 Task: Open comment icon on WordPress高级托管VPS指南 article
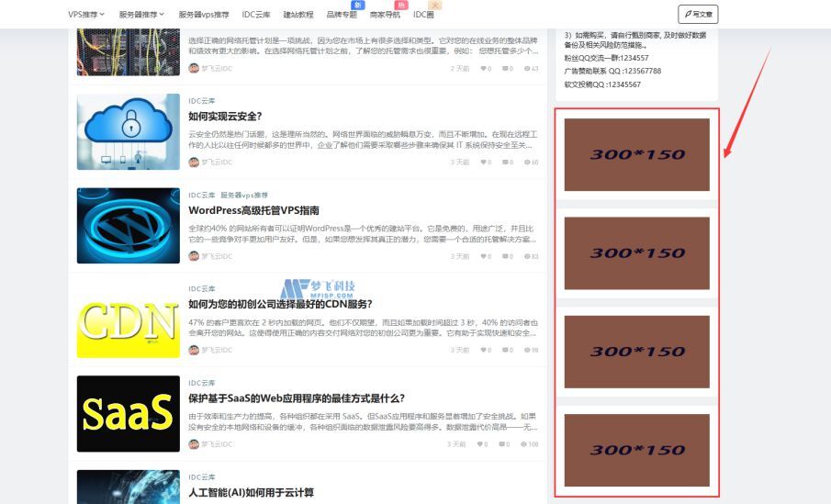click(x=505, y=256)
